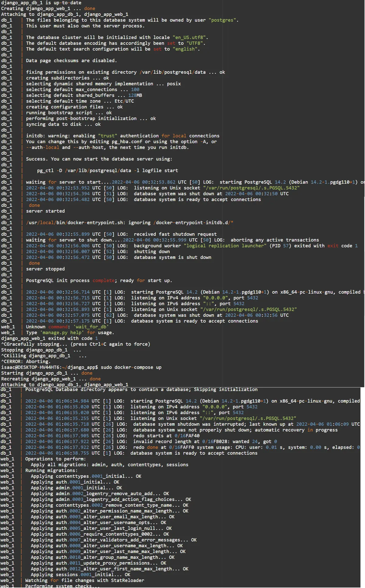The width and height of the screenshot is (365, 588).
Task: Click the 'database system is shut down' log line
Action: [119, 257]
